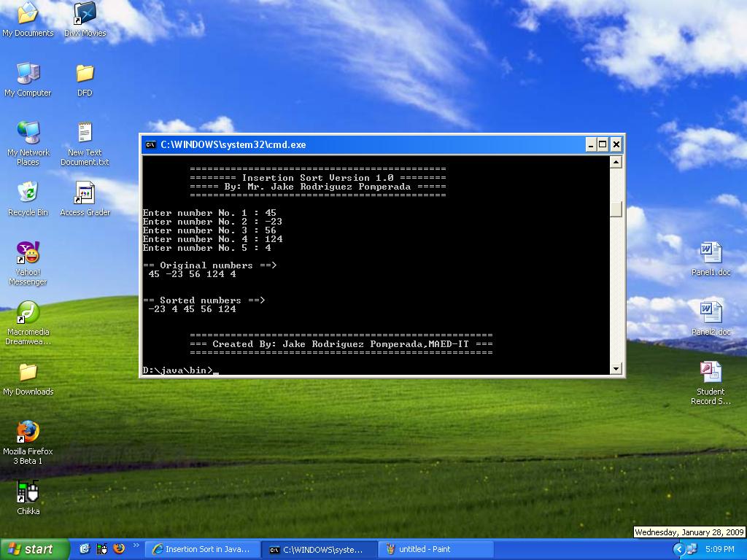Switch to Insertion Sort in Java taskbar button
Screen dimensions: 747x560
coord(203,549)
